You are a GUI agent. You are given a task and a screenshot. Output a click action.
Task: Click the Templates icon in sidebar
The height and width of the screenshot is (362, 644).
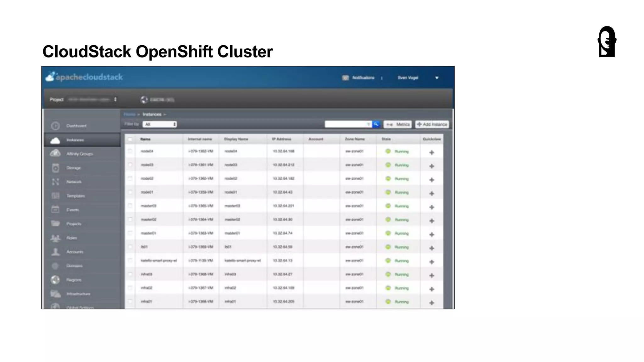[x=55, y=196]
